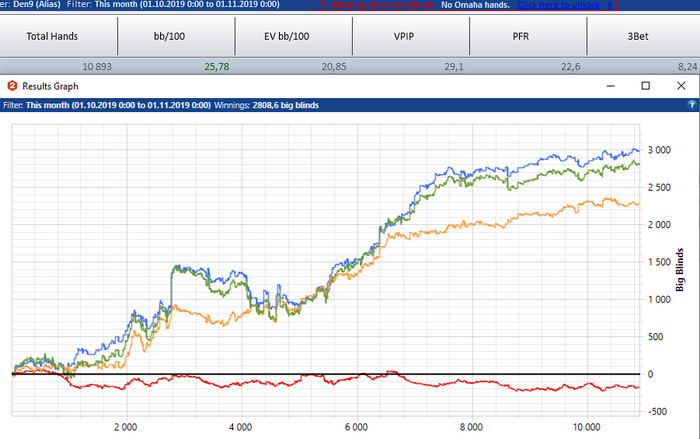
Task: Click the 'Winnings: 2808,6 big blinds' text
Action: (x=266, y=105)
